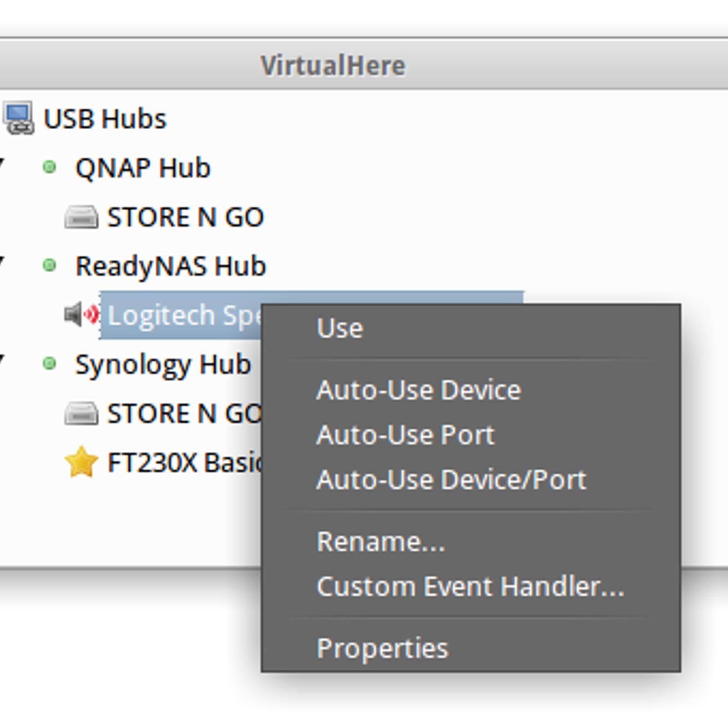
Task: Click the star icon next to FT230X Basic
Action: [x=81, y=462]
